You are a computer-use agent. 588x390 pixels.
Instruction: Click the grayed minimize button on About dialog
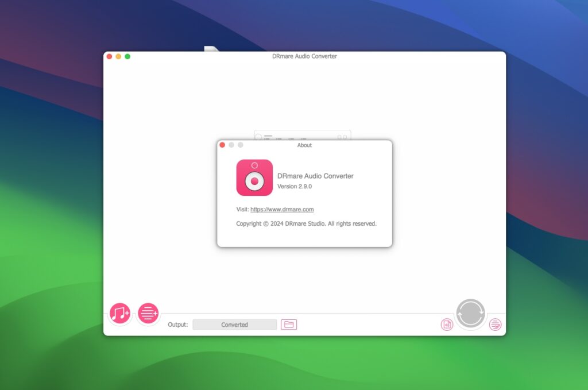pyautogui.click(x=231, y=145)
